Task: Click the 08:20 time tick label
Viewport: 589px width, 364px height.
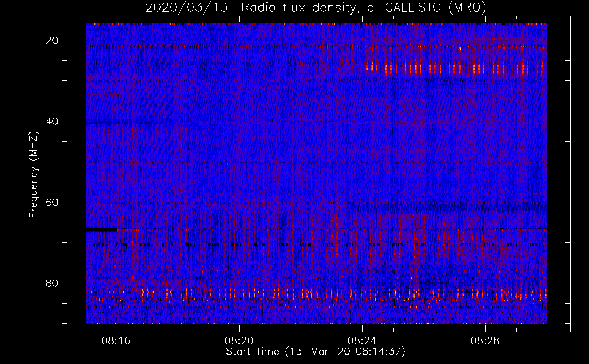Action: 239,341
